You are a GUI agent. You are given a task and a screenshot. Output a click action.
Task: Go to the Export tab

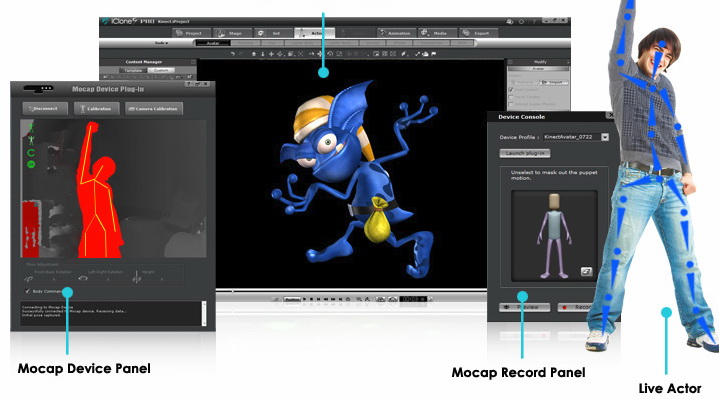tap(479, 33)
